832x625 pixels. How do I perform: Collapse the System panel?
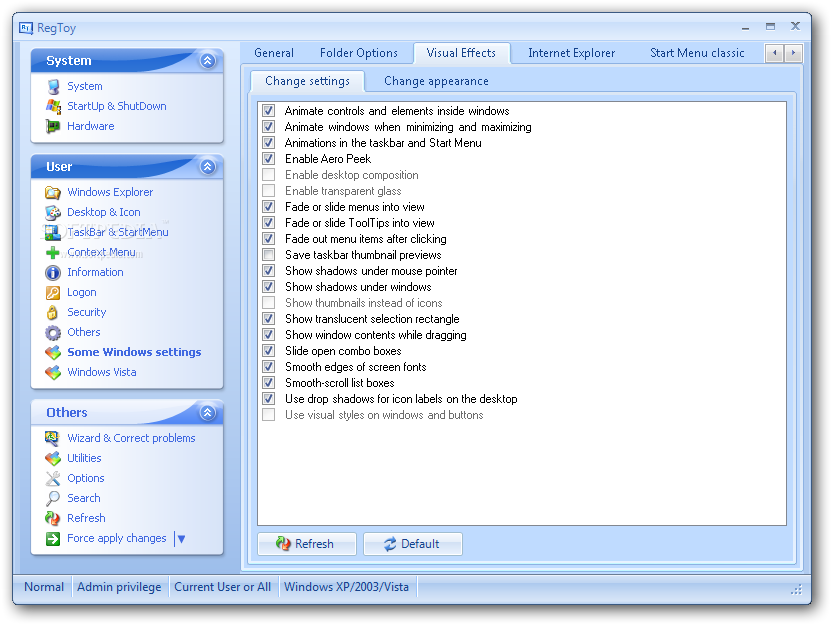click(x=207, y=60)
